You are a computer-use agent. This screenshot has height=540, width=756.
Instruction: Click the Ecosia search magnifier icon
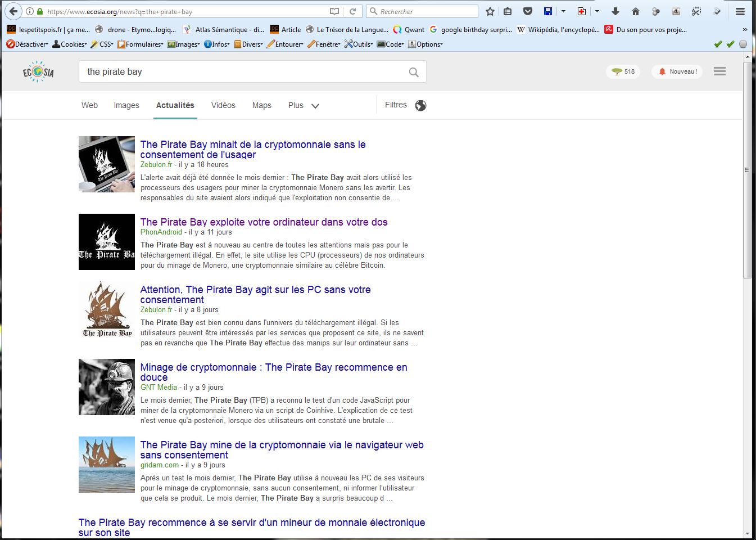(414, 72)
